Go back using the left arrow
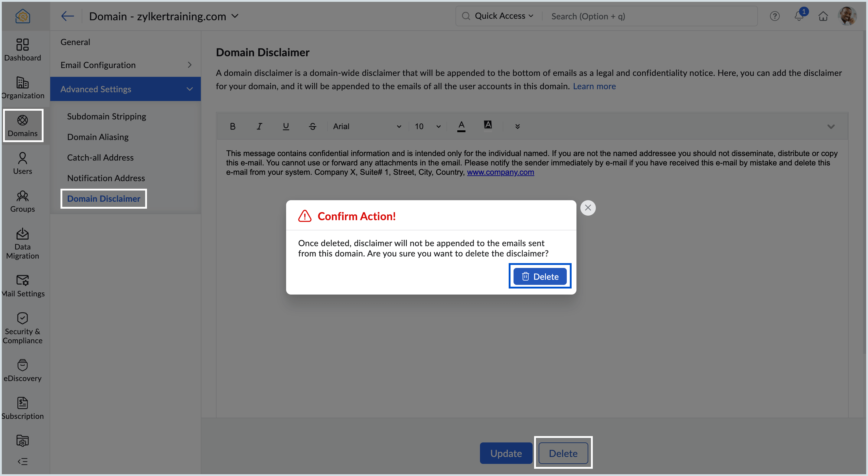 (x=67, y=16)
